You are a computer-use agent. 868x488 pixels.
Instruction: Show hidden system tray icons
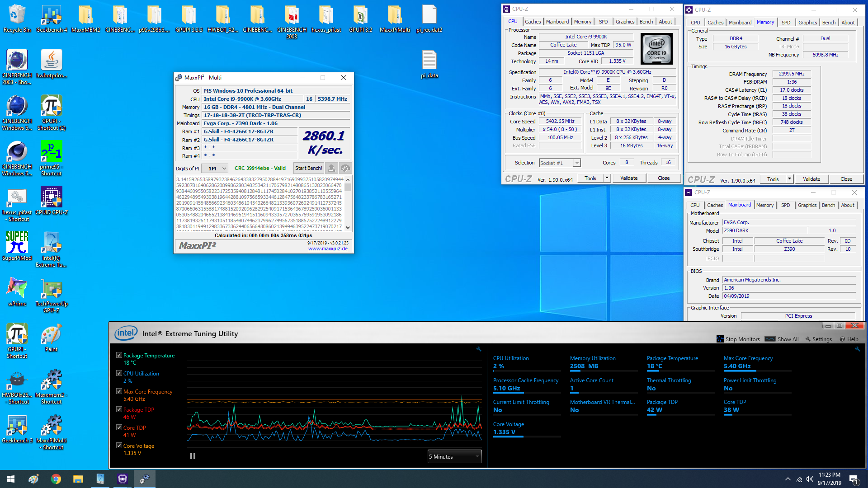(788, 479)
